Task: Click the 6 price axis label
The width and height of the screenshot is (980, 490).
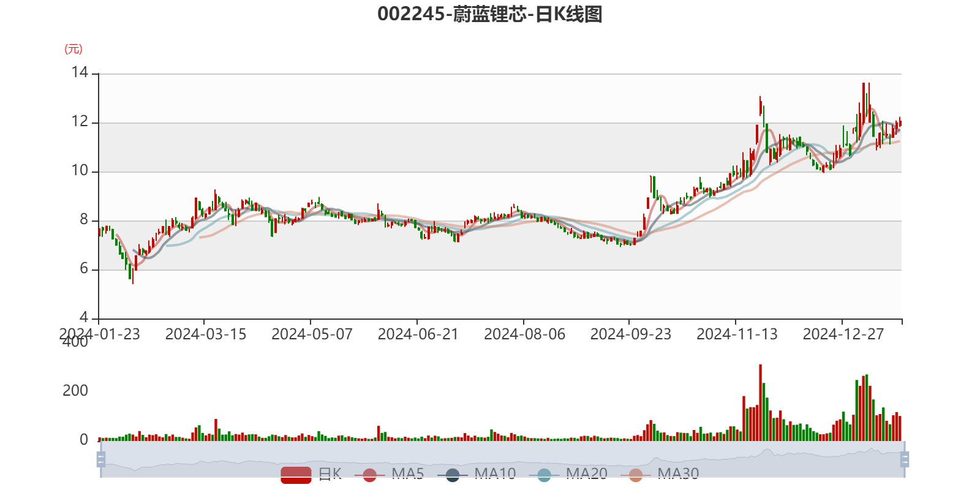Action: coord(84,269)
